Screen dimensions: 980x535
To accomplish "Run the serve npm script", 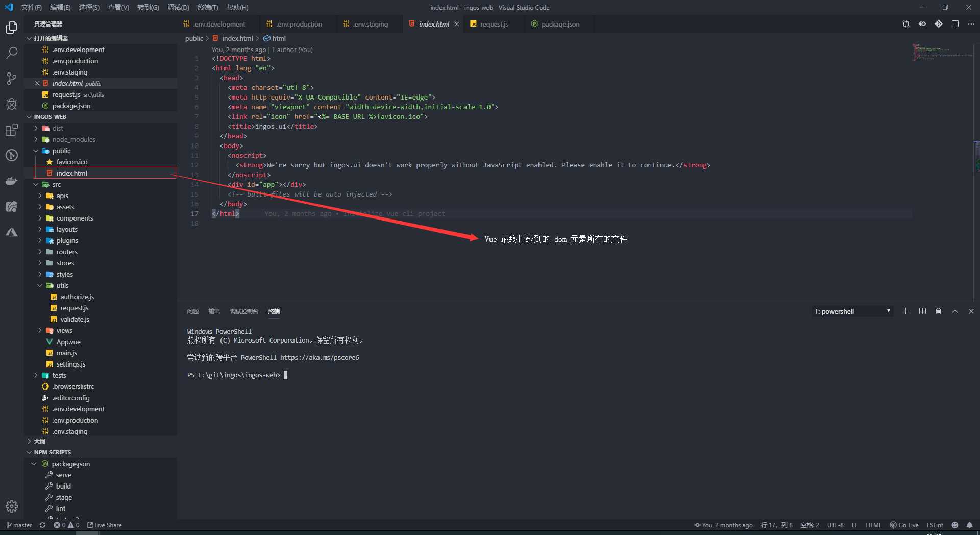I will click(x=63, y=475).
